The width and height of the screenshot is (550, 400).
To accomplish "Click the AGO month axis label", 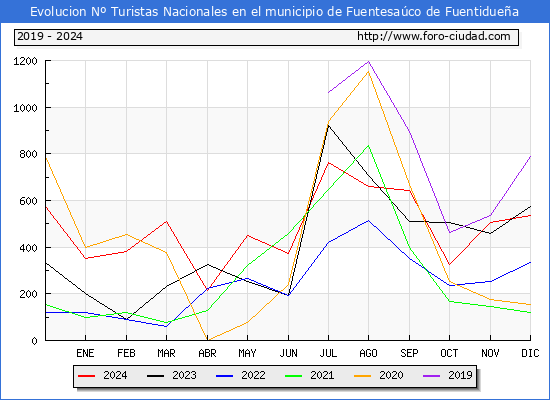I will pos(368,353).
